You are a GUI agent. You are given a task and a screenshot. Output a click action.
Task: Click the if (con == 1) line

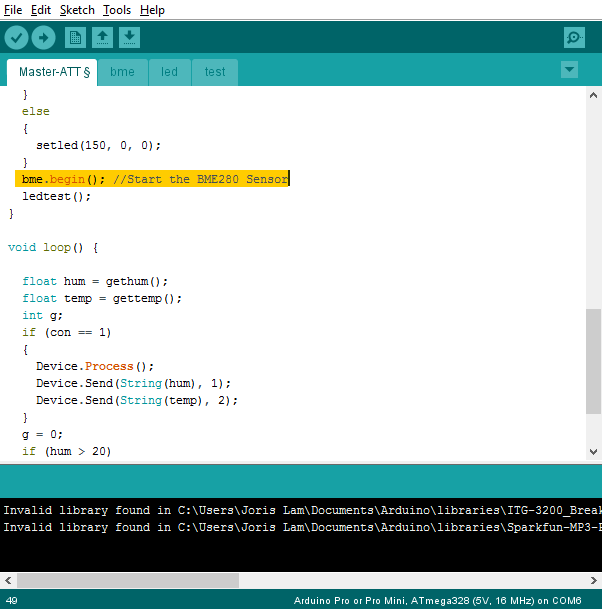click(66, 333)
